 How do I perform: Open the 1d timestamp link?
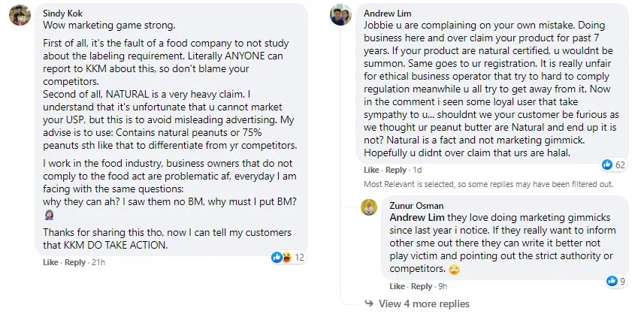(417, 170)
